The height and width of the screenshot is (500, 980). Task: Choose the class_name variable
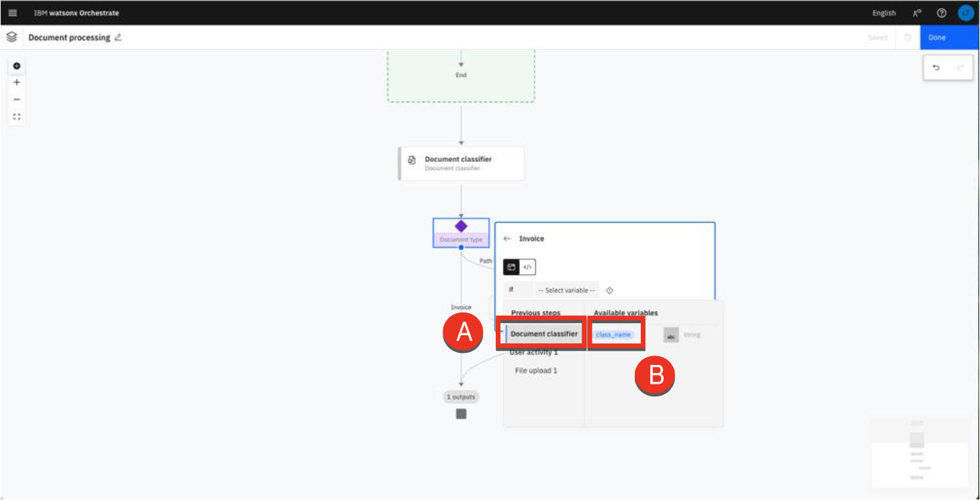click(613, 335)
